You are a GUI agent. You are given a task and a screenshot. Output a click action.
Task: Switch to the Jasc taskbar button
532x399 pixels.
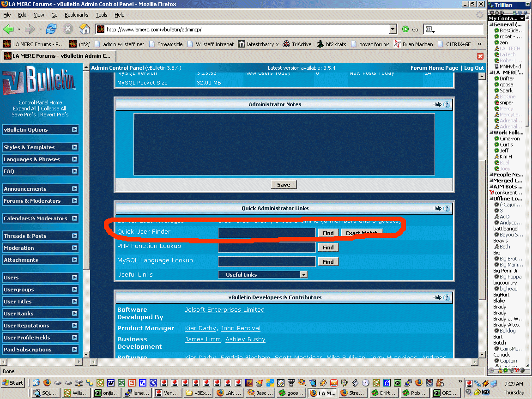(260, 393)
